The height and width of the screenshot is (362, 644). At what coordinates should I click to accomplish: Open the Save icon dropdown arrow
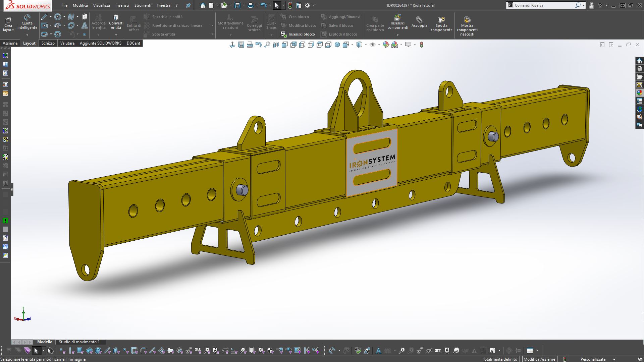(244, 5)
